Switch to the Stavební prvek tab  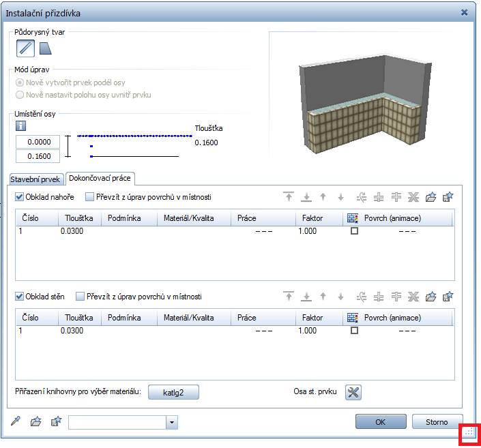pyautogui.click(x=35, y=179)
